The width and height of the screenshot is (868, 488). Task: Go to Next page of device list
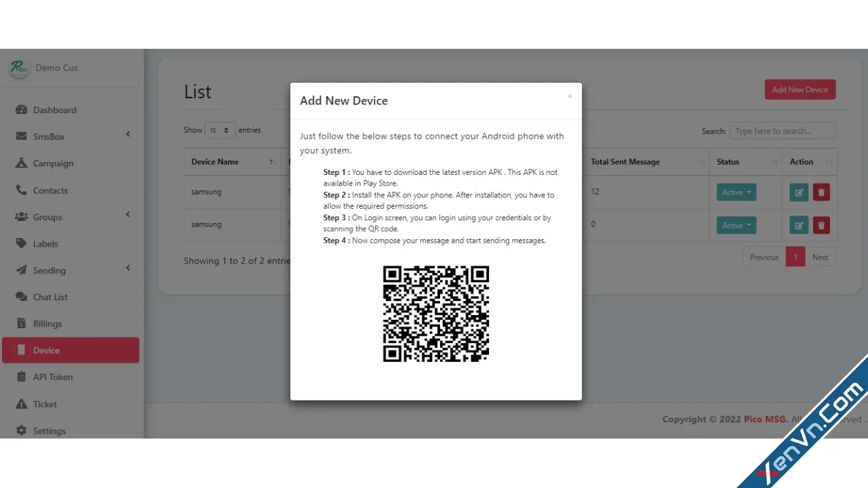tap(820, 257)
